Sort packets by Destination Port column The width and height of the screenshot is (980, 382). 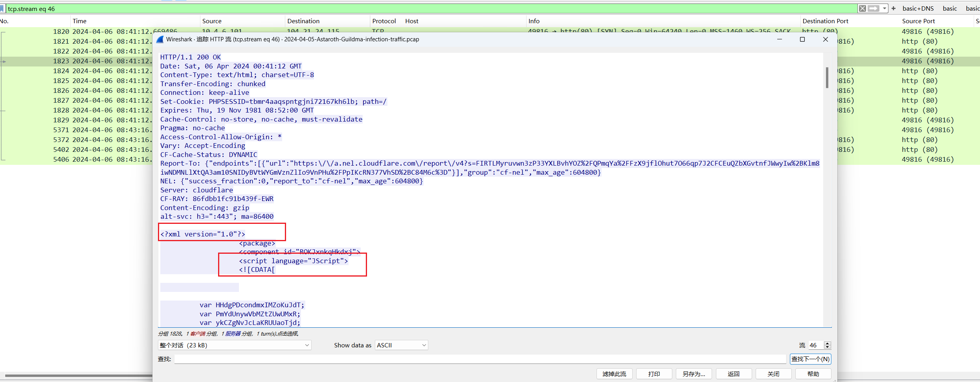825,21
